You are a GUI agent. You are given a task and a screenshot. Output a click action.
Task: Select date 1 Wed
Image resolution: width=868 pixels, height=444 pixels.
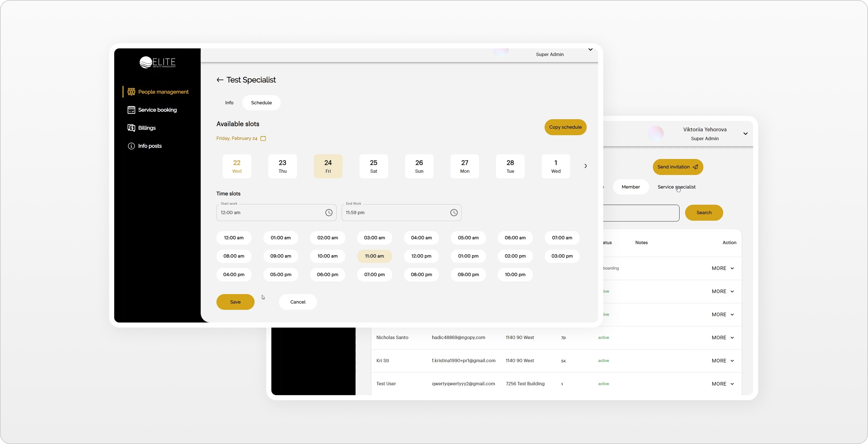(x=556, y=166)
